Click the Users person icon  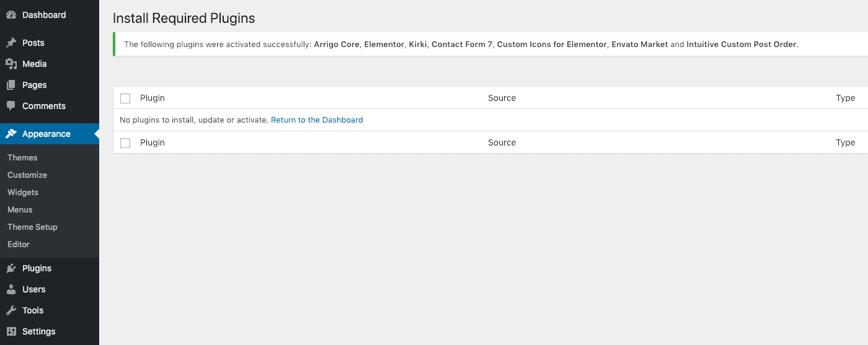11,289
